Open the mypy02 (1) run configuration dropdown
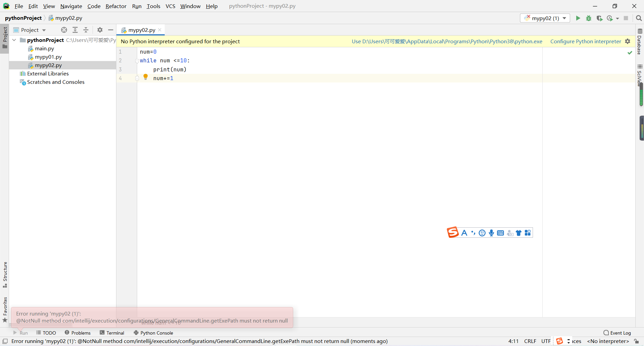Image resolution: width=644 pixels, height=346 pixels. [x=545, y=18]
